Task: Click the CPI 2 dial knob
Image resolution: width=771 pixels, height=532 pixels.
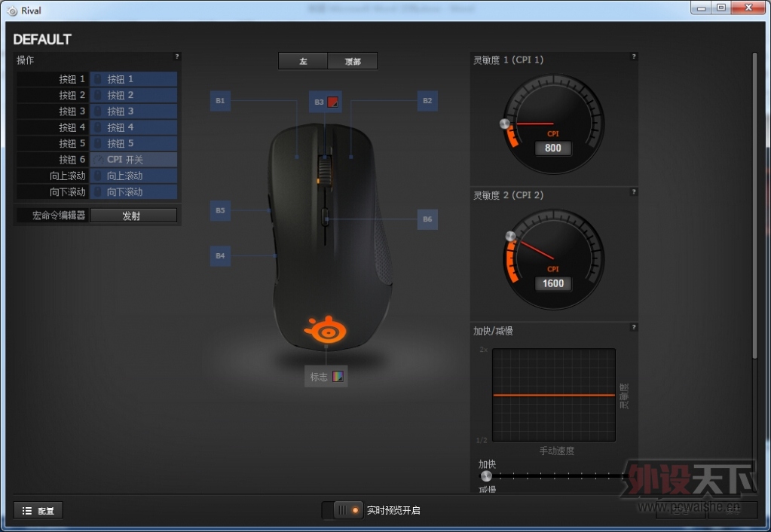Action: [x=510, y=237]
